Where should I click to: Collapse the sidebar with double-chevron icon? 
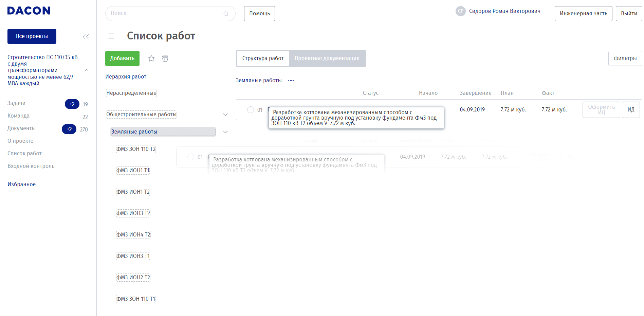[86, 37]
